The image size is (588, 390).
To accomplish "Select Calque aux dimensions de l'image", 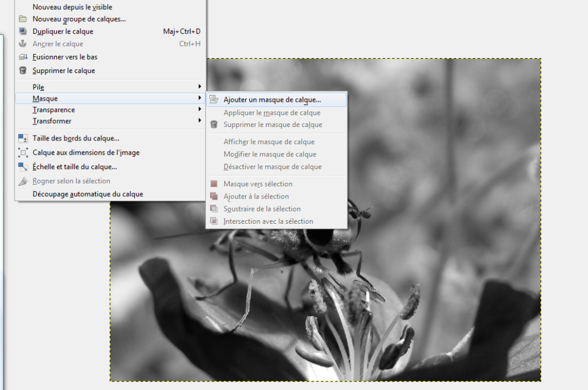I will [110, 153].
